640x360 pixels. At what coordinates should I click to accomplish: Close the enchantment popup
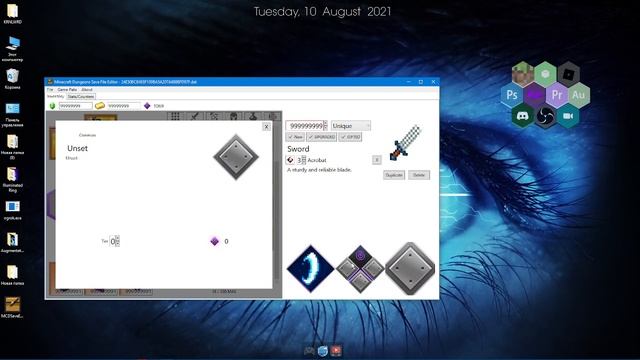[267, 127]
